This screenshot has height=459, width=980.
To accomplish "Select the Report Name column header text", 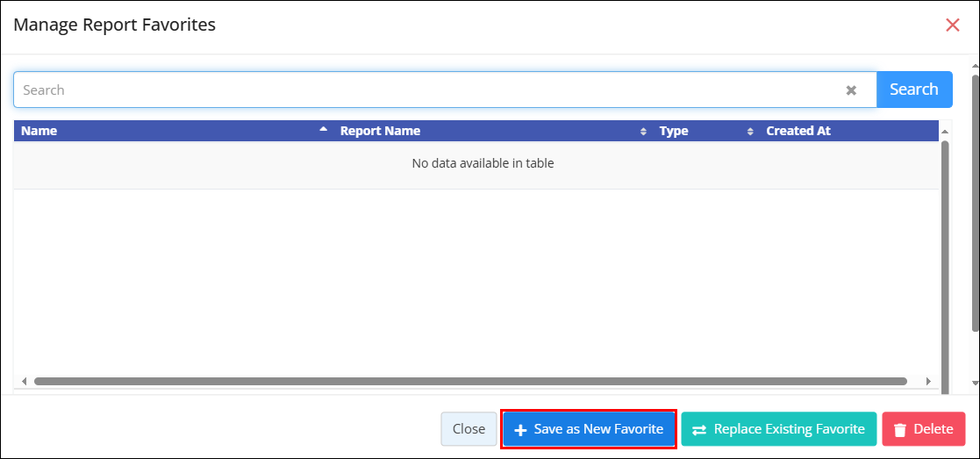I will click(380, 132).
